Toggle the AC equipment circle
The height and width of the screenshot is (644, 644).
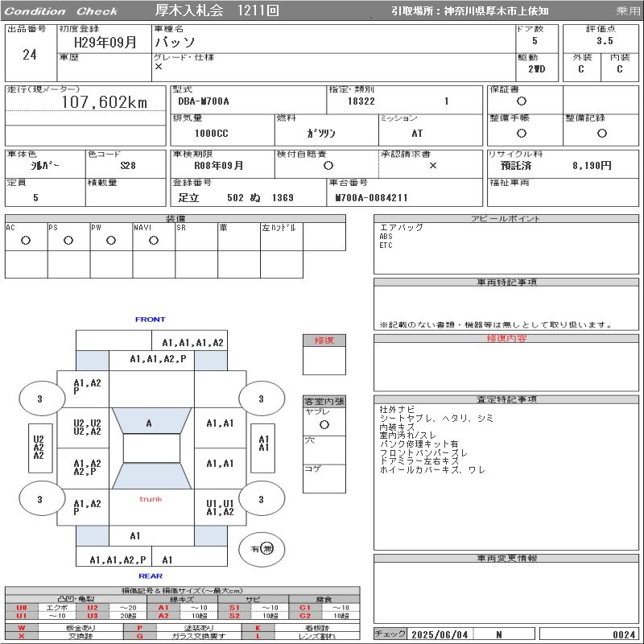(x=26, y=240)
